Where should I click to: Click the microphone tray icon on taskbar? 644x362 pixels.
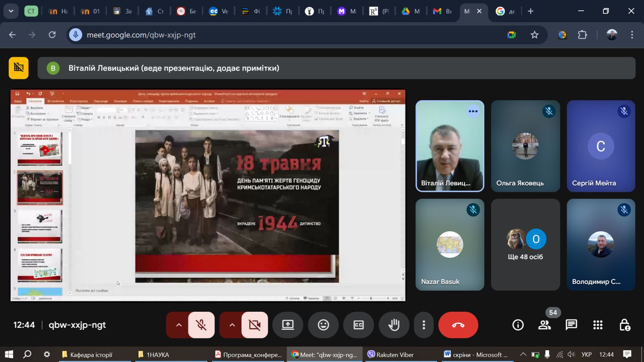tap(547, 354)
